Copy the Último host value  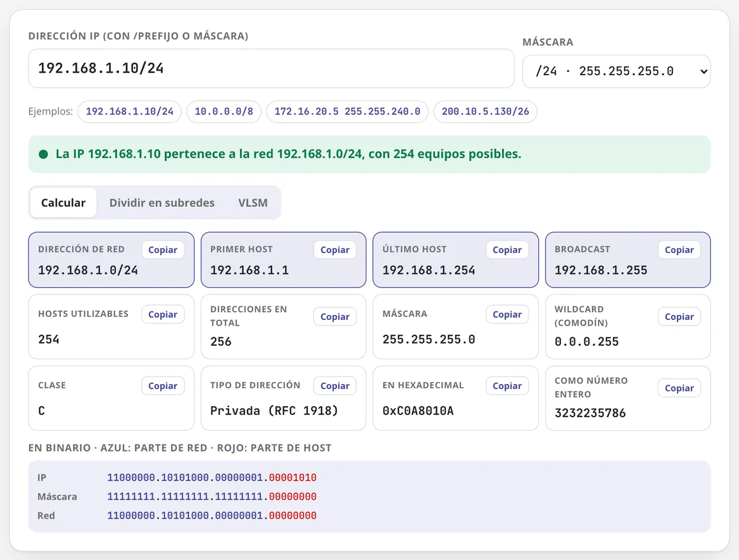[507, 250]
